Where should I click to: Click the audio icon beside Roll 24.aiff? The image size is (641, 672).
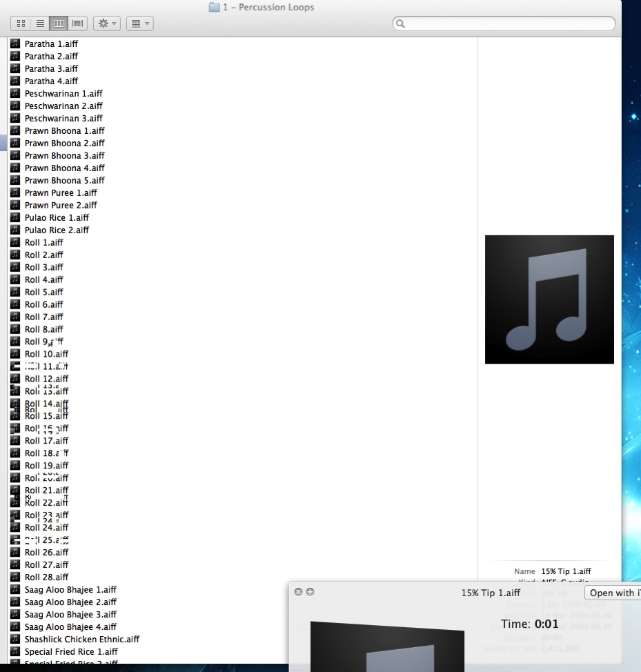pos(15,528)
